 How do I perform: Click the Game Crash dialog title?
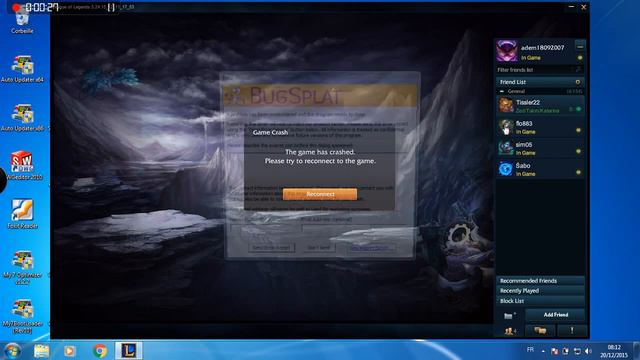pos(270,132)
